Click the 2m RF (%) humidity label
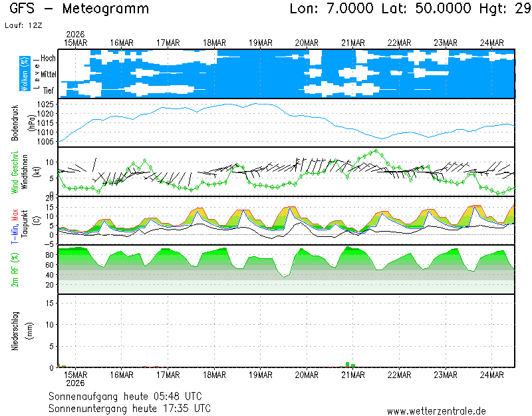 [x=15, y=270]
